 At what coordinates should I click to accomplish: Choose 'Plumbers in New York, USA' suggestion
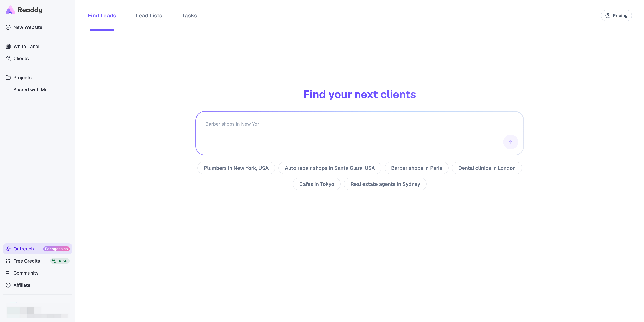pos(236,168)
